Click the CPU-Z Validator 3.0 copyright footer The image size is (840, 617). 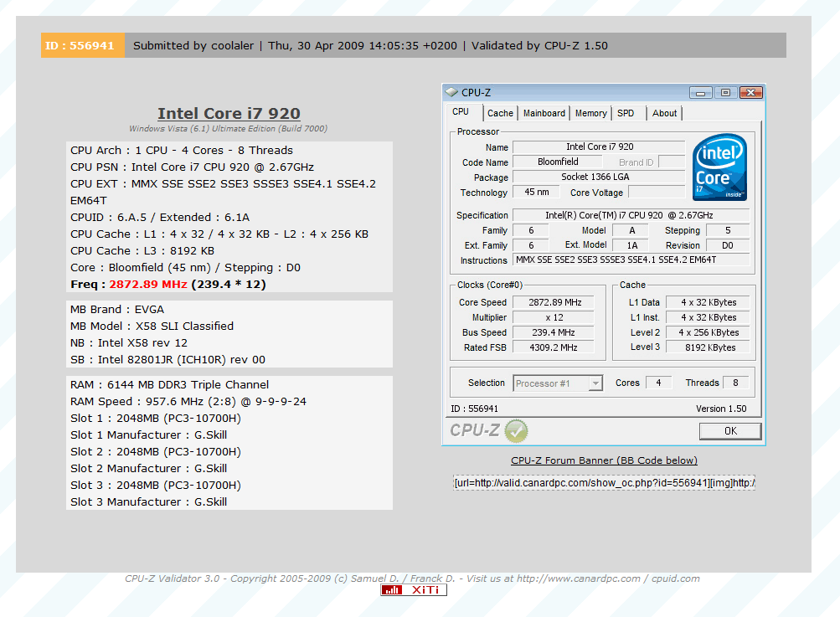[412, 578]
